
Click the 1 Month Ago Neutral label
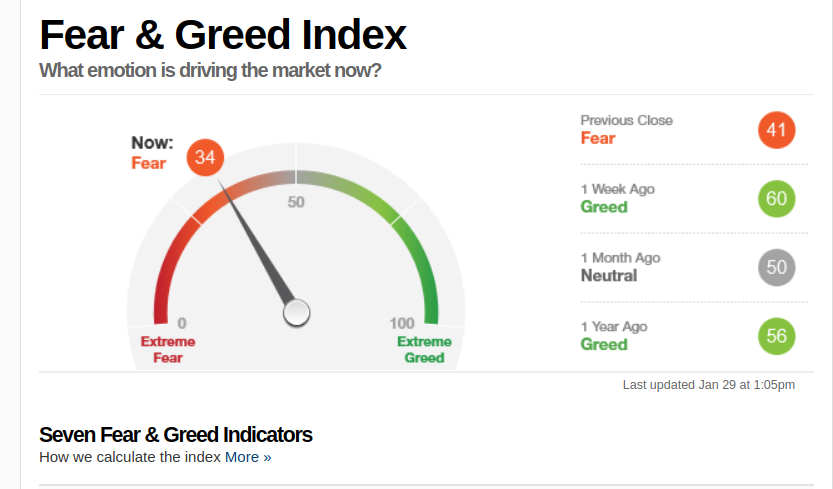point(609,275)
